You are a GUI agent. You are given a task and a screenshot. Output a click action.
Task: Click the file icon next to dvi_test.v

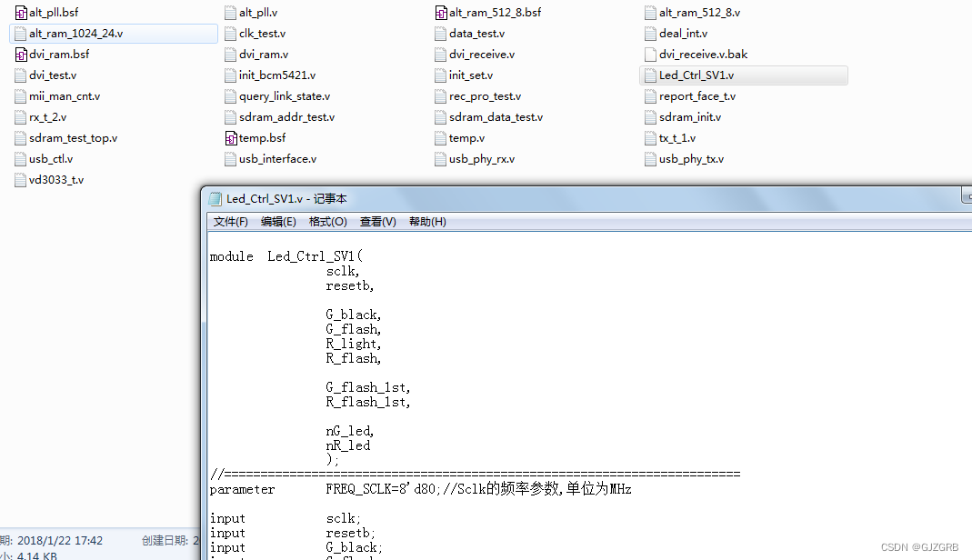20,75
